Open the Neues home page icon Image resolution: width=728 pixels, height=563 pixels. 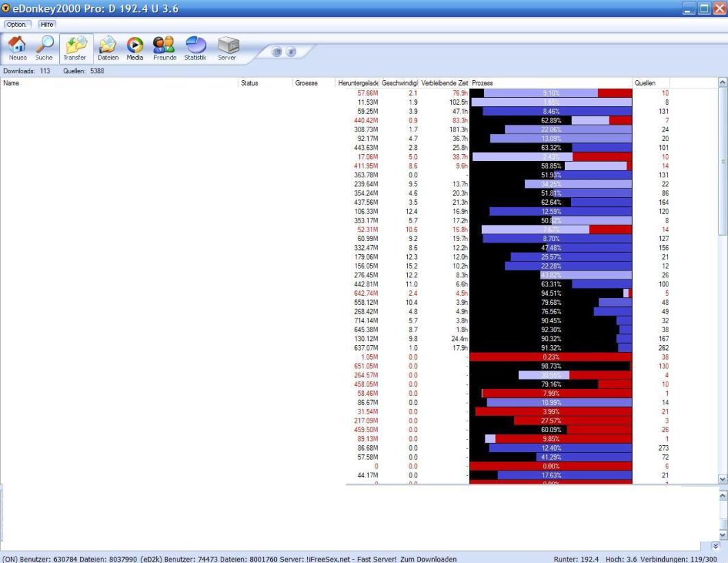pyautogui.click(x=18, y=48)
